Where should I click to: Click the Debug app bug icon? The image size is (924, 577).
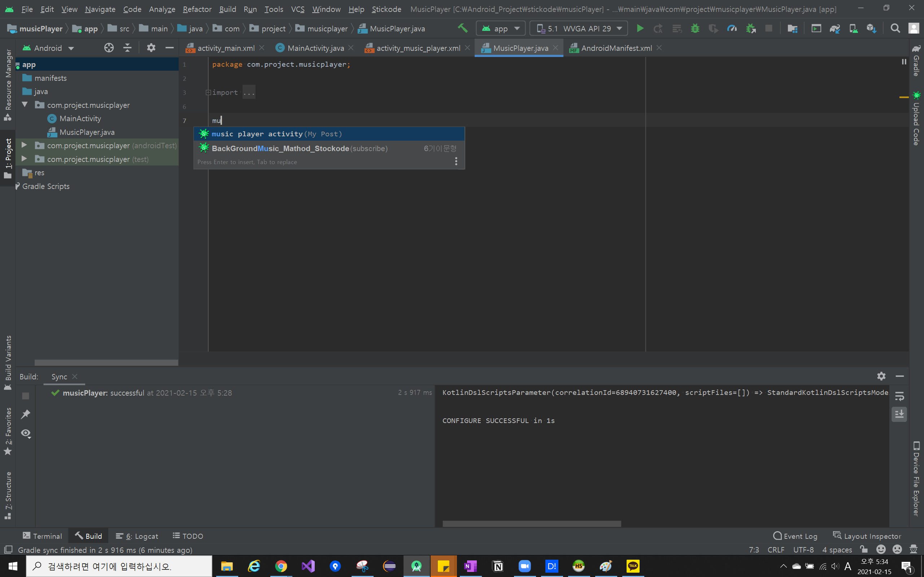[695, 28]
